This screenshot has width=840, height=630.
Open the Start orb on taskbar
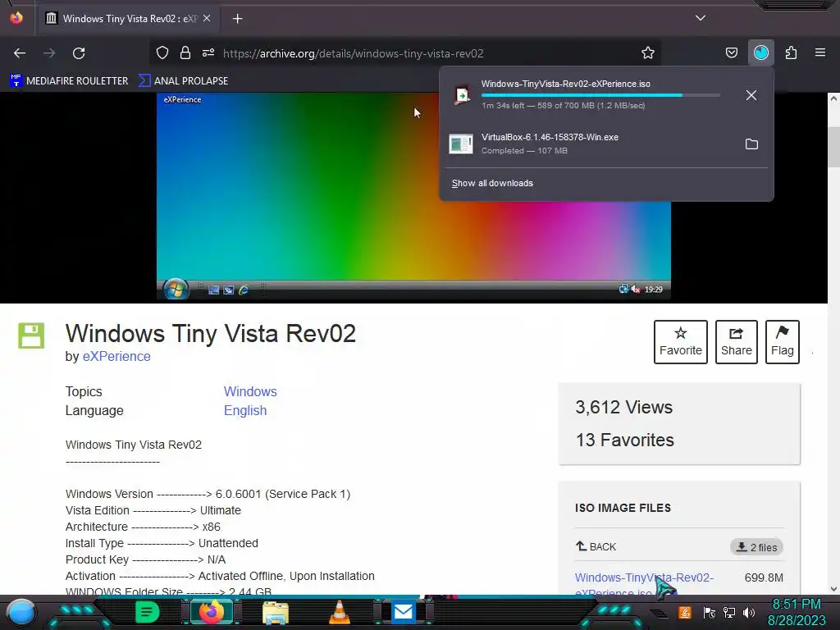21,612
